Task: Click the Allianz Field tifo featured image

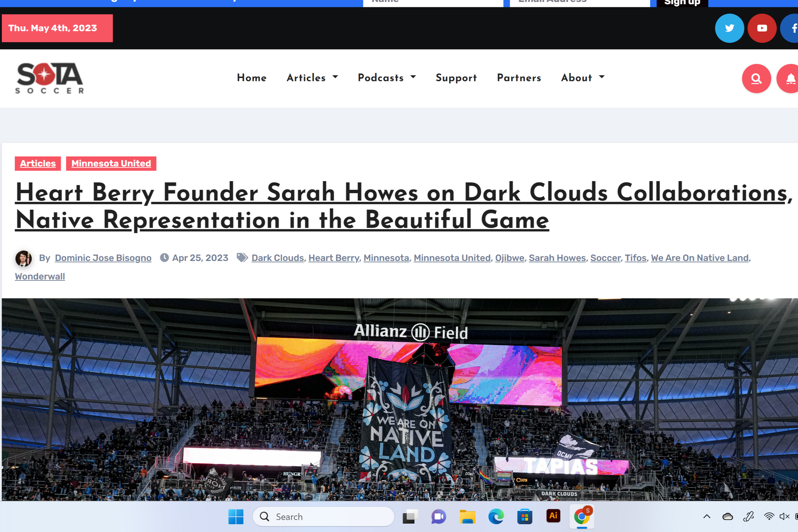Action: coord(400,399)
